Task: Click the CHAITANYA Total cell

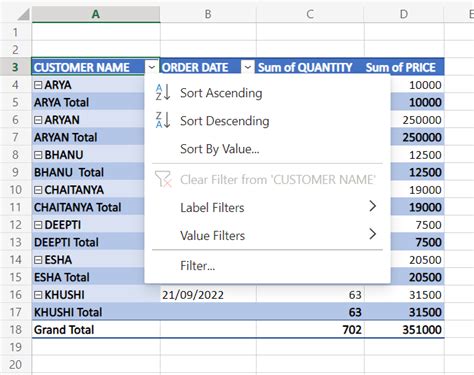Action: coord(88,207)
